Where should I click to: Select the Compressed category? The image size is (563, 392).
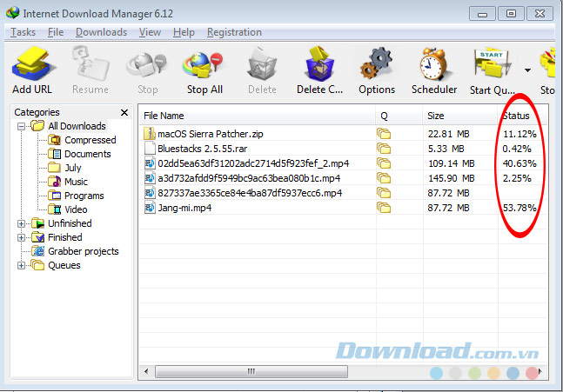click(x=90, y=140)
